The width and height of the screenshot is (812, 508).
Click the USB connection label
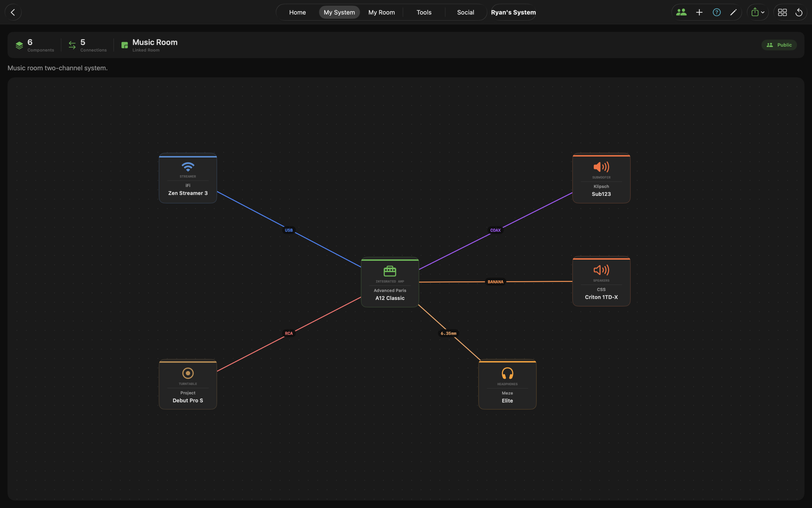(x=288, y=230)
